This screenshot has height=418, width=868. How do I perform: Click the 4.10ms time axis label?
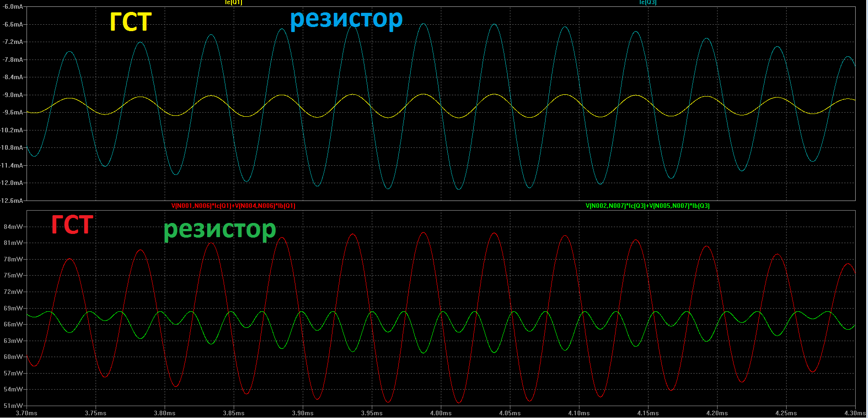[x=579, y=413]
